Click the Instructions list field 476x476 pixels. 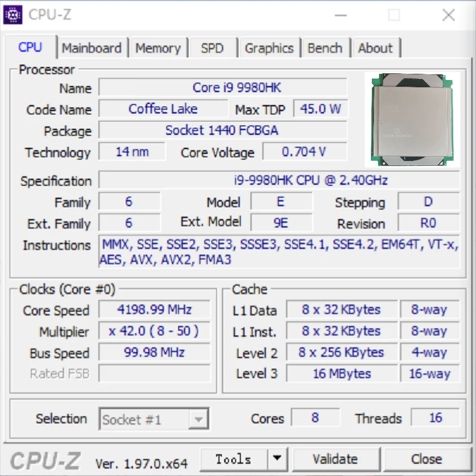(279, 252)
